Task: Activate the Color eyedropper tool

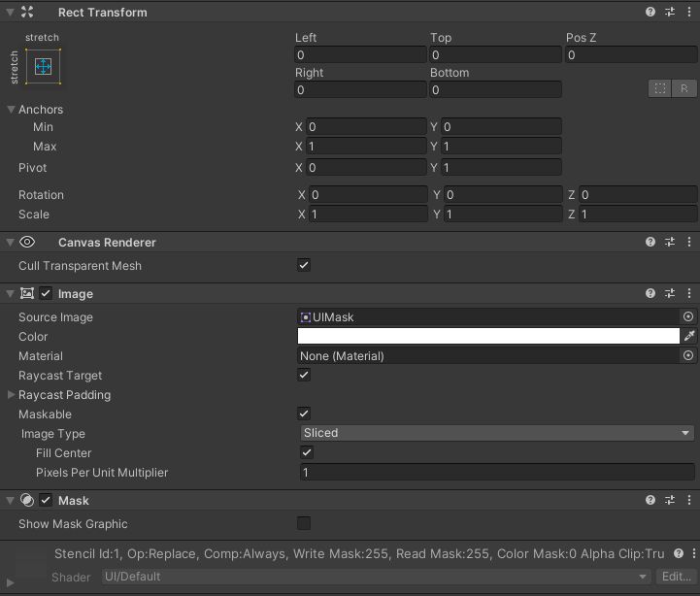Action: (689, 336)
